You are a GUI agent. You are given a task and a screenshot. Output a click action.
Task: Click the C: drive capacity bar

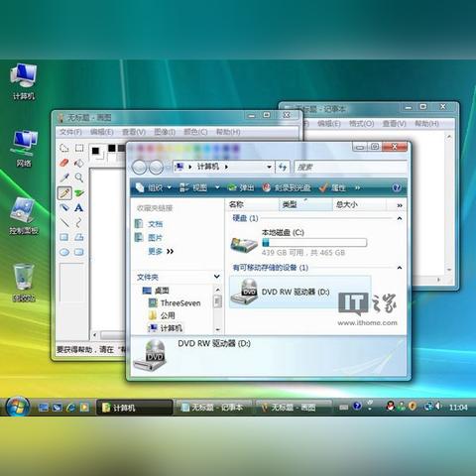(x=314, y=242)
